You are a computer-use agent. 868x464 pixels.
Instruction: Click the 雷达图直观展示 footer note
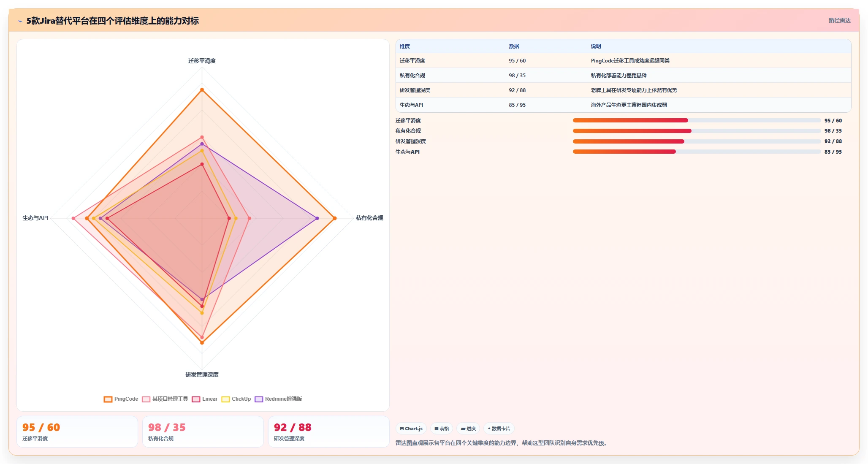(502, 443)
